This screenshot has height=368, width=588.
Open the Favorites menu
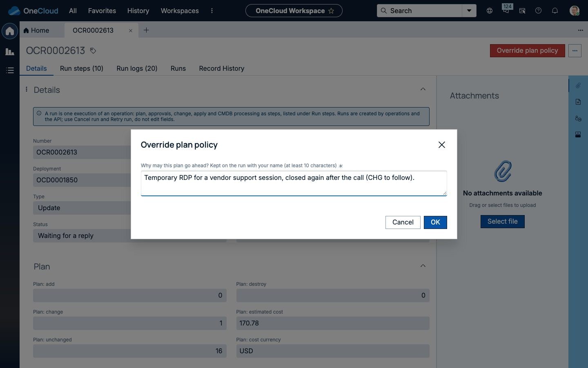point(102,11)
